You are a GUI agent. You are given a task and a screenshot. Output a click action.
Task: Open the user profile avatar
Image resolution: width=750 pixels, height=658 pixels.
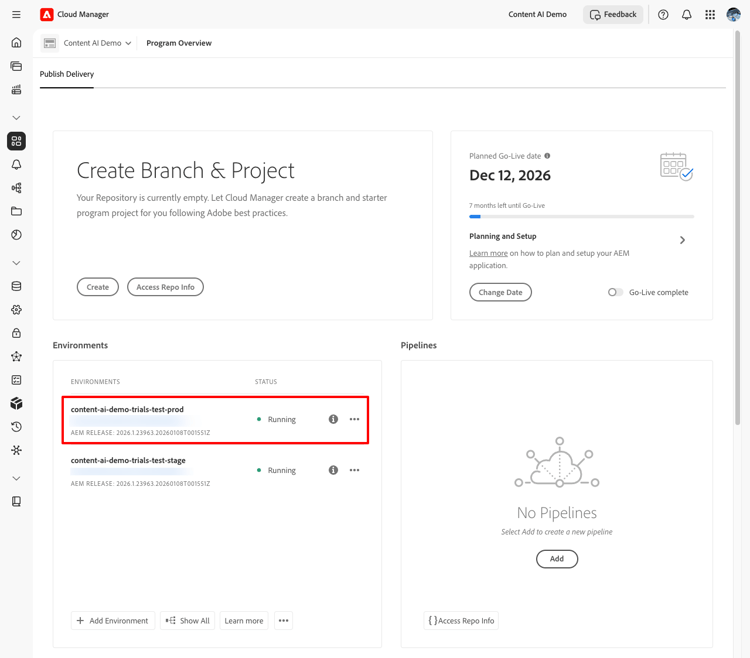(733, 14)
